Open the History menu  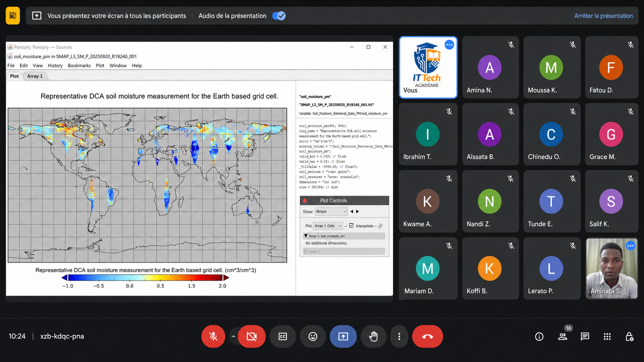tap(55, 66)
